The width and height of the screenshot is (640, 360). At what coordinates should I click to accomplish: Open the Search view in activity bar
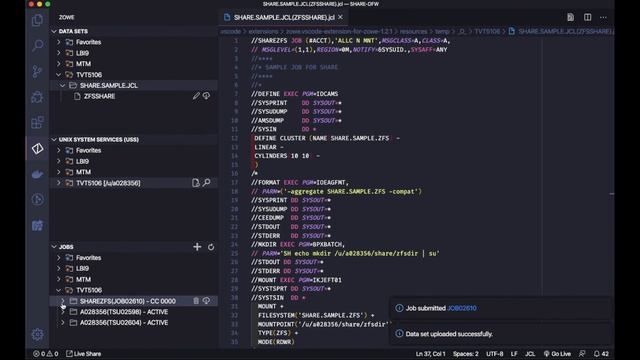pyautogui.click(x=38, y=45)
